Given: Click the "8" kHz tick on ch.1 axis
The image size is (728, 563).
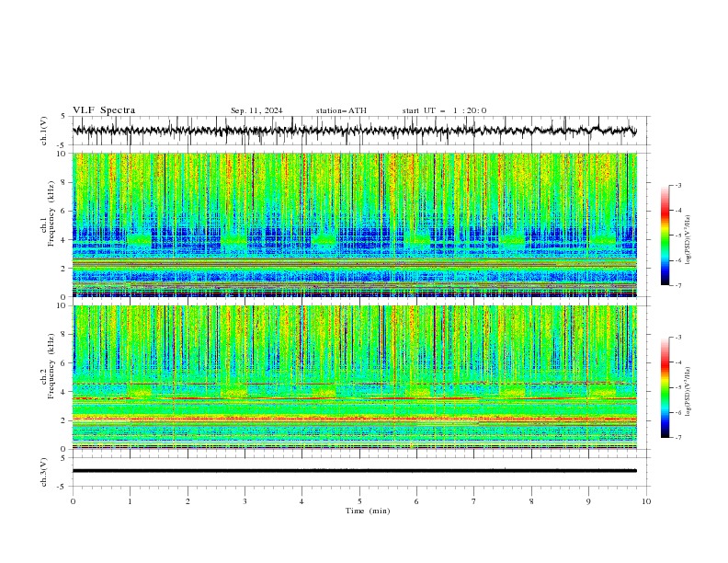Looking at the screenshot, I should coord(64,182).
